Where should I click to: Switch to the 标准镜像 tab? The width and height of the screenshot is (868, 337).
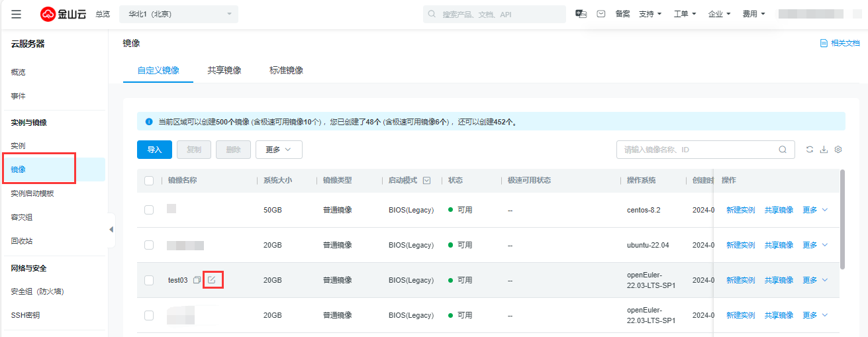click(x=286, y=70)
